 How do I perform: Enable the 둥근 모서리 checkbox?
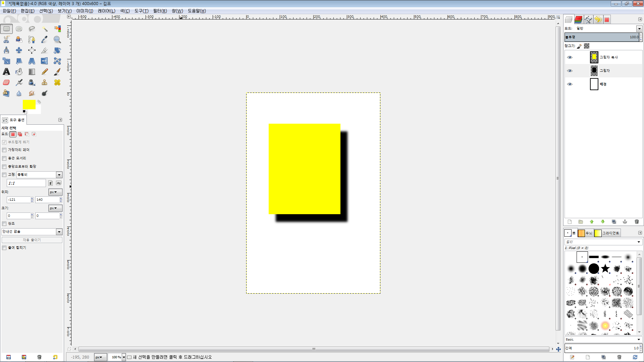click(4, 158)
